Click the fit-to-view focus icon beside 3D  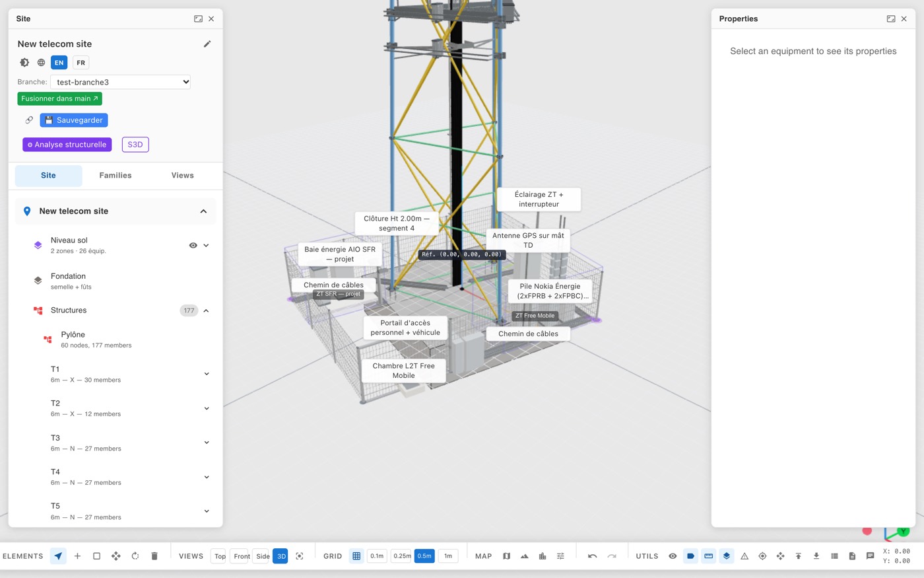[300, 556]
